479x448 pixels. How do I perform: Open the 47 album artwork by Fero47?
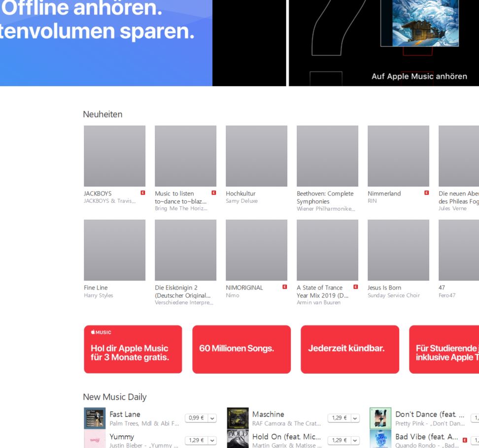click(x=459, y=250)
